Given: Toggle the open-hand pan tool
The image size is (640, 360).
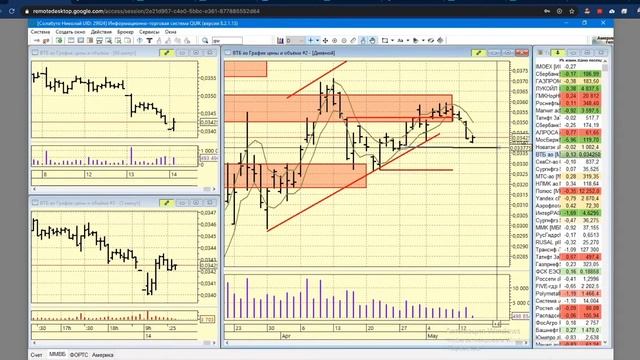Looking at the screenshot, I should point(372,40).
